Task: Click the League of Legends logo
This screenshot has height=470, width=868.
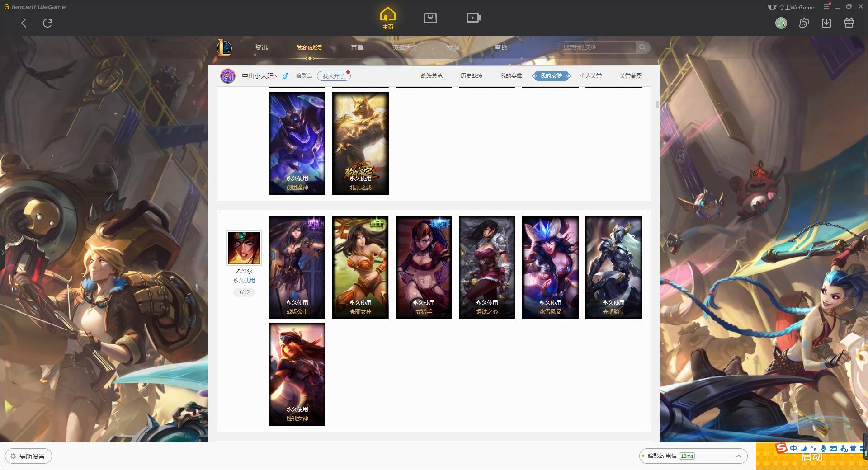Action: coord(224,47)
